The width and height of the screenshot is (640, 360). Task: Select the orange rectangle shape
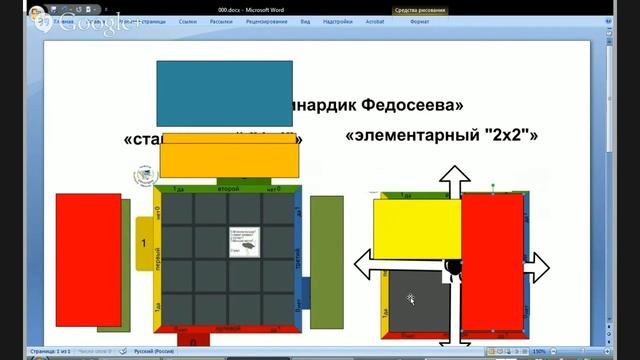tap(229, 160)
